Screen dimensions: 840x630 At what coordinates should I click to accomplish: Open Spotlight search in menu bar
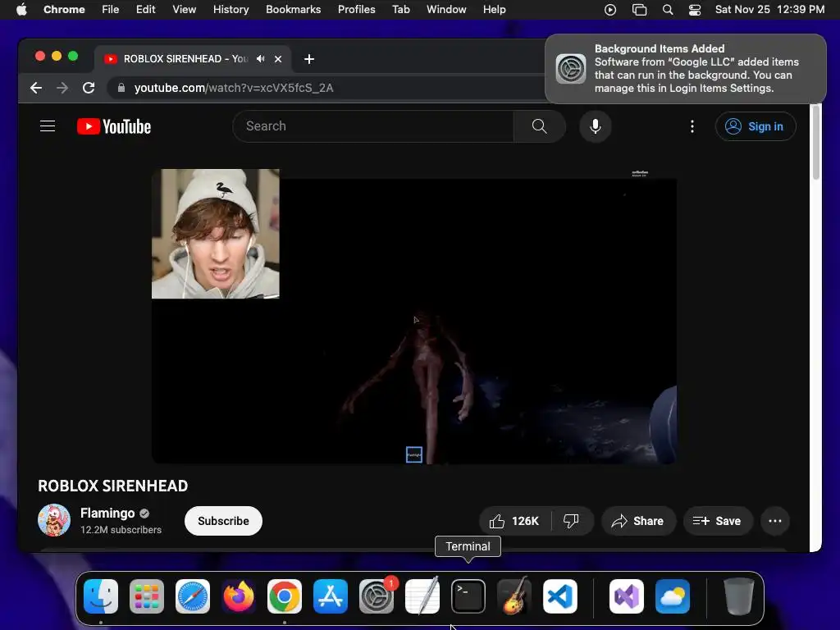pos(668,10)
